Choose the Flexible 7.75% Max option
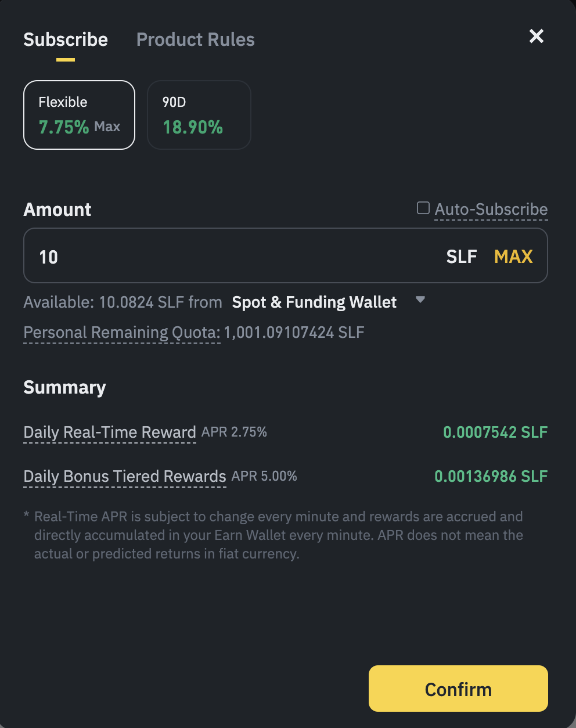This screenshot has height=728, width=576. click(80, 115)
